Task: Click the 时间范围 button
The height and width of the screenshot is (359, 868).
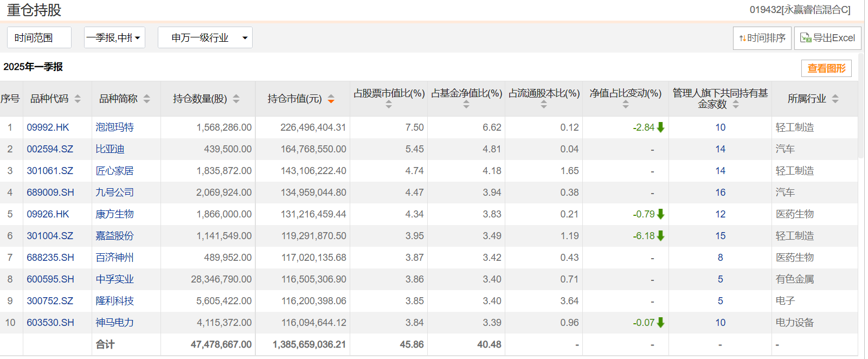Action: point(39,37)
